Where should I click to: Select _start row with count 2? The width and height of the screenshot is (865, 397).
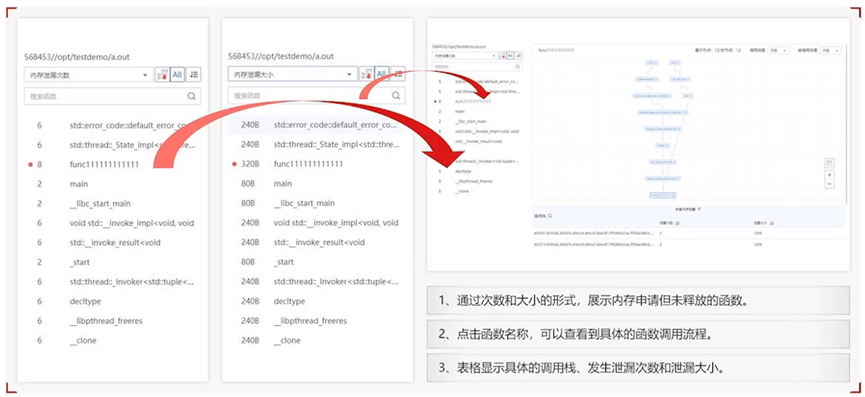click(113, 262)
